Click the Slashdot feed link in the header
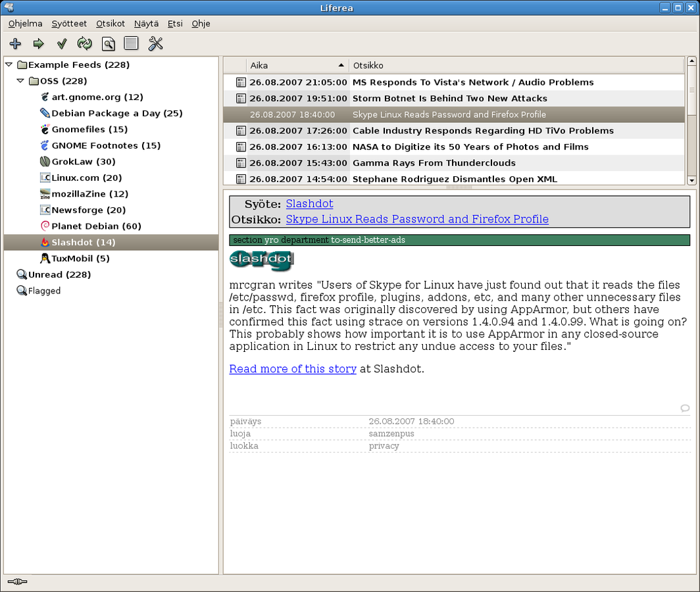Viewport: 700px width, 592px height. point(309,204)
